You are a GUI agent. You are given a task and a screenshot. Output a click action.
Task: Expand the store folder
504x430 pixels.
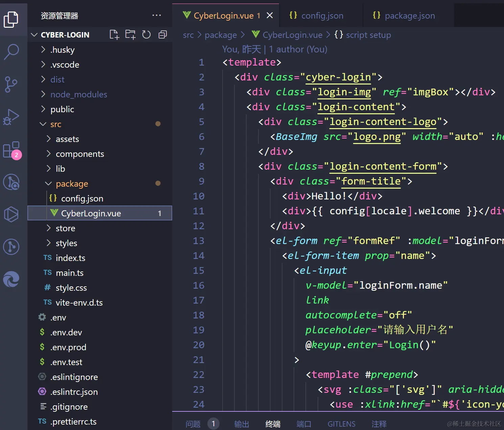(100, 228)
